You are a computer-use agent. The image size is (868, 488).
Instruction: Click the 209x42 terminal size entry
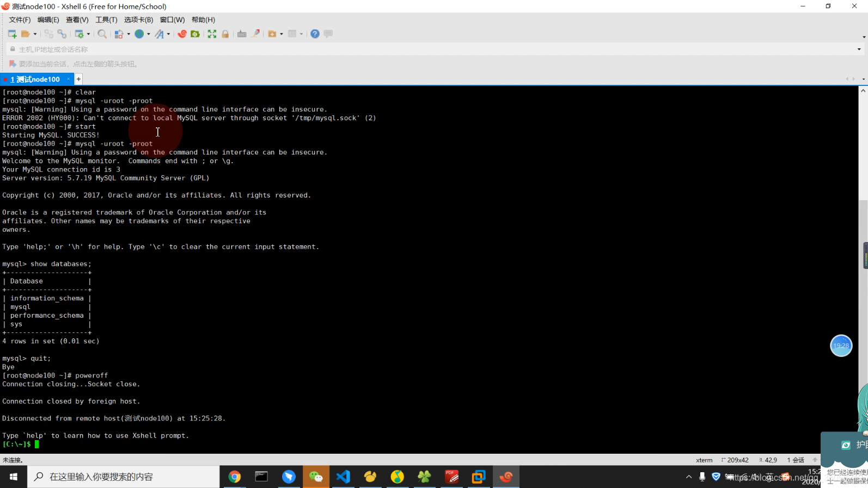(735, 460)
